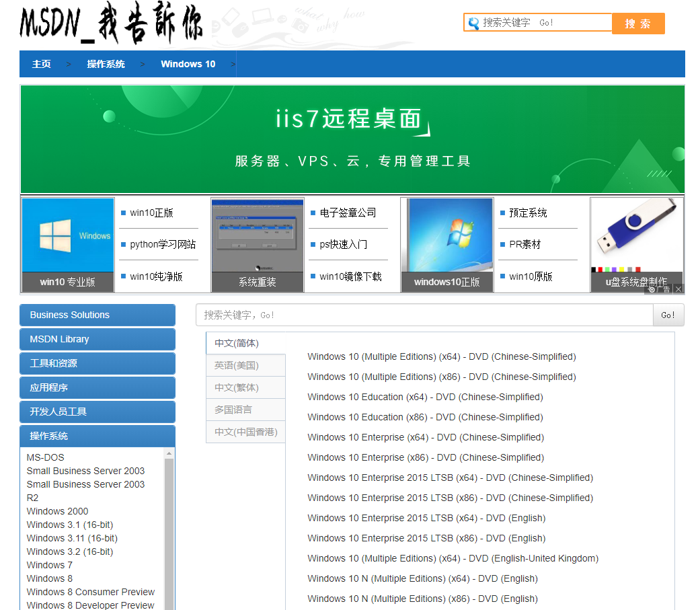Close the ad with the X icon
The height and width of the screenshot is (610, 700).
point(678,289)
